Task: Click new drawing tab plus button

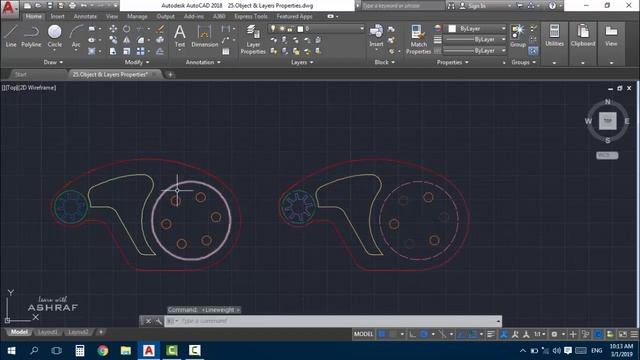Action: point(170,74)
